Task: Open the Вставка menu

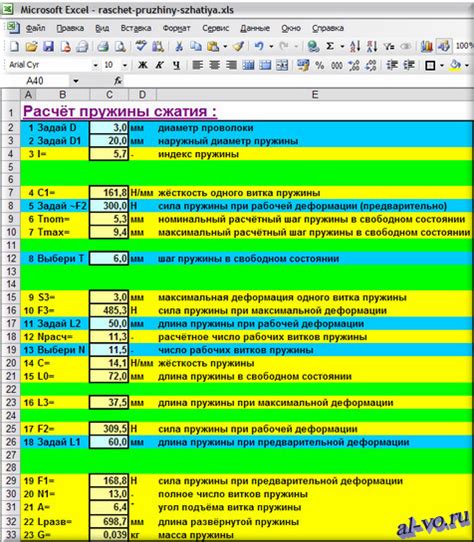Action: [136, 28]
